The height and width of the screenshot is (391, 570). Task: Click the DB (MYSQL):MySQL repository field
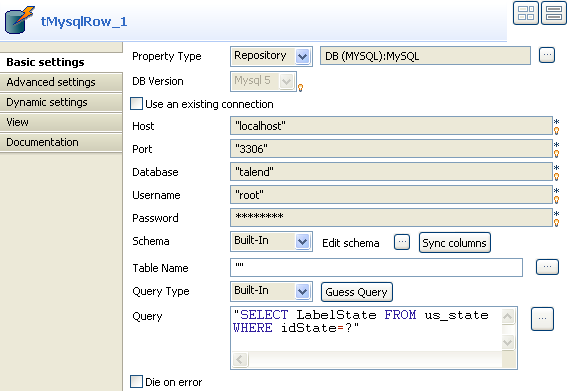(425, 56)
